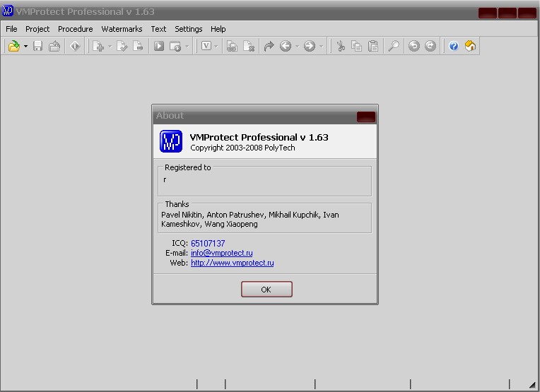Click the Cut scissors icon
This screenshot has height=392, width=540.
click(x=341, y=46)
